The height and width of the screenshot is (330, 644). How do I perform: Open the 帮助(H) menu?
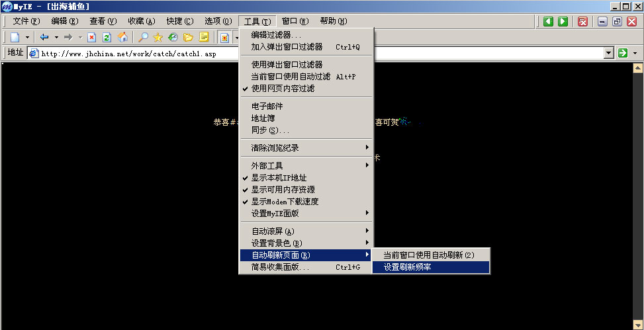click(x=334, y=21)
